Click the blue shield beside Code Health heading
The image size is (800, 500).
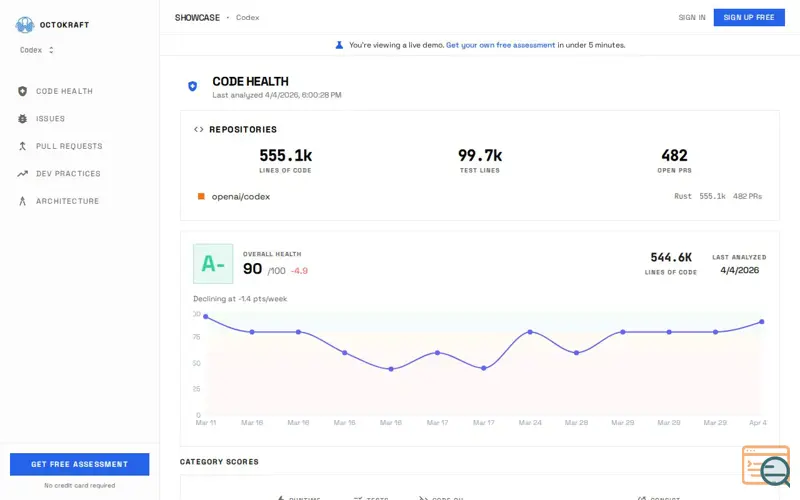point(192,86)
